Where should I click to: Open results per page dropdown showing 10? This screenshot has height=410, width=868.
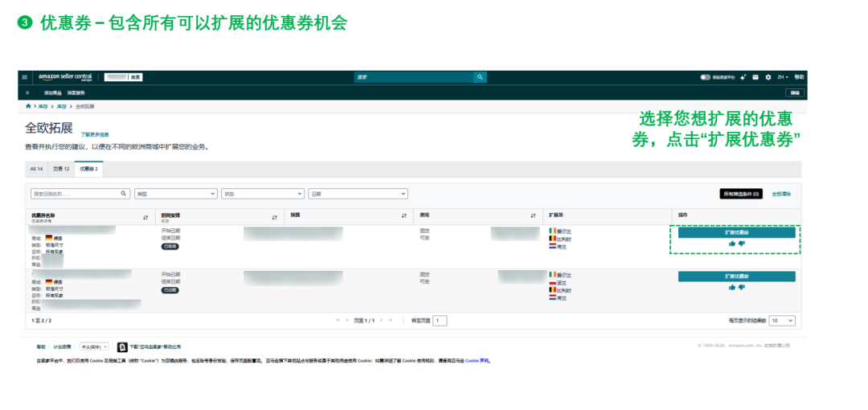[782, 320]
